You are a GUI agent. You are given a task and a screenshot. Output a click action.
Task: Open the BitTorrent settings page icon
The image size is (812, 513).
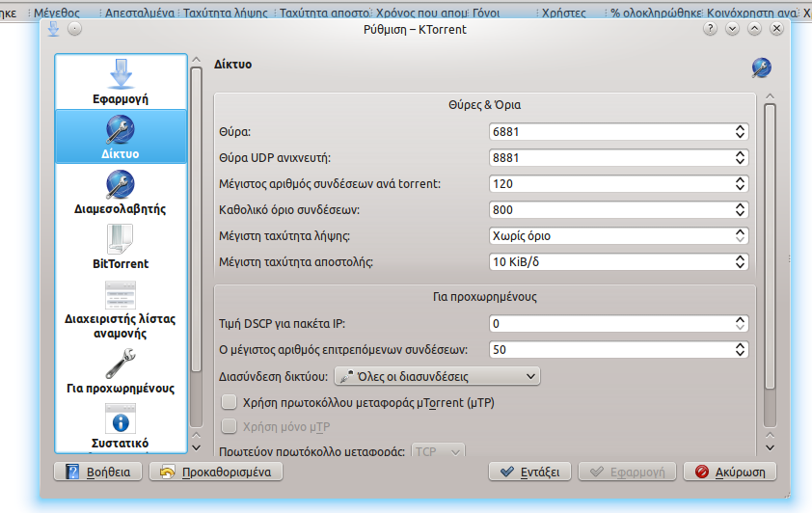tap(121, 239)
